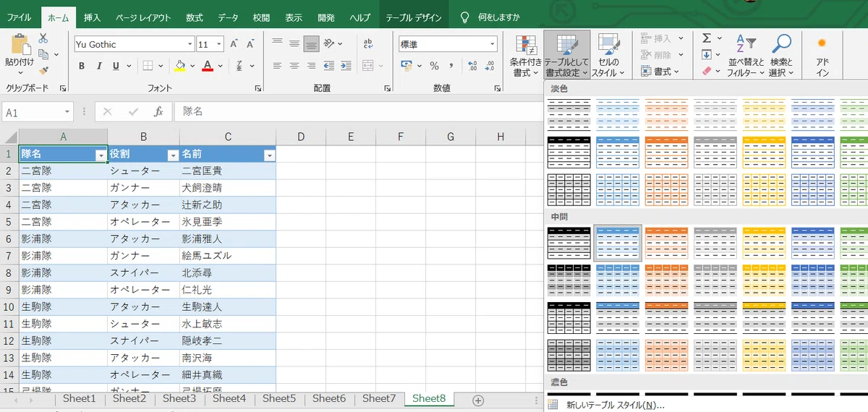Image resolution: width=868 pixels, height=412 pixels.
Task: Increase font size with the large A icon
Action: [234, 44]
